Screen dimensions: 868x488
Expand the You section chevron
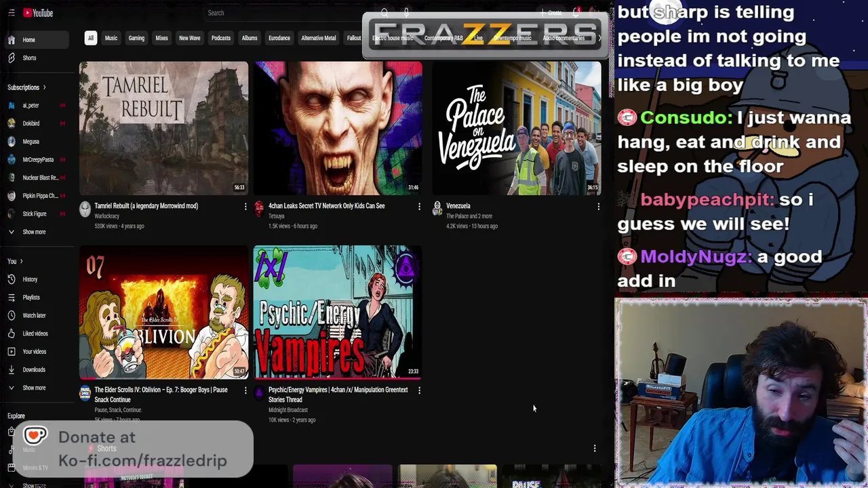coord(21,262)
